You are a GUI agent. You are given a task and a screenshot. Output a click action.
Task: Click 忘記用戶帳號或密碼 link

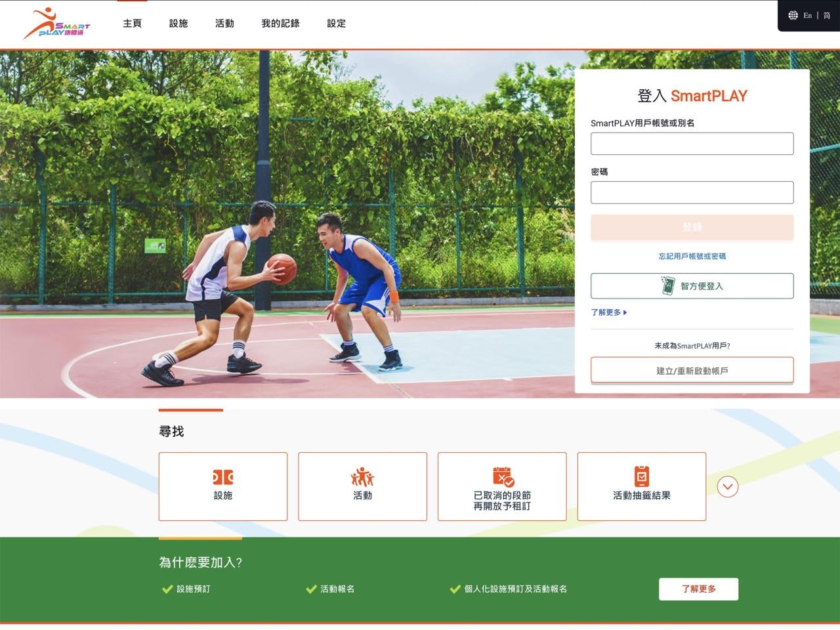tap(692, 257)
